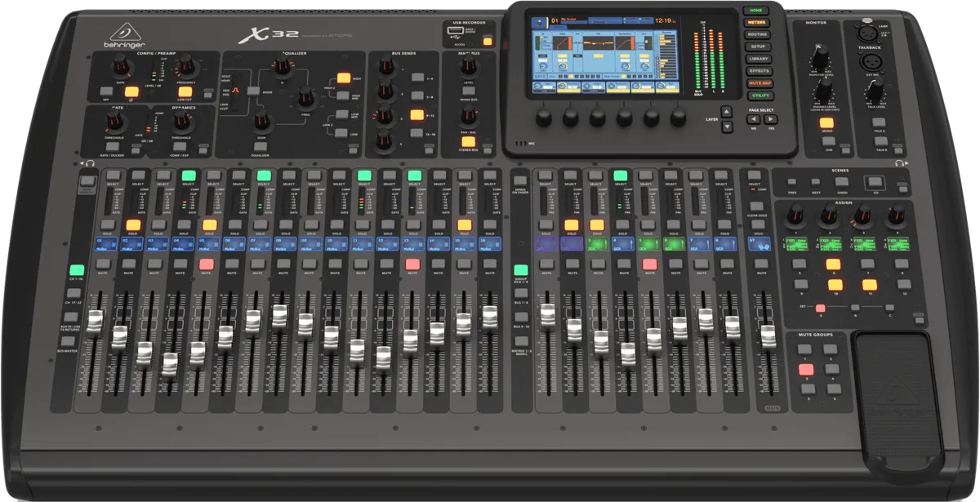Tap Page Select right arrow (Yes)
Image resolution: width=980 pixels, height=502 pixels.
click(771, 119)
